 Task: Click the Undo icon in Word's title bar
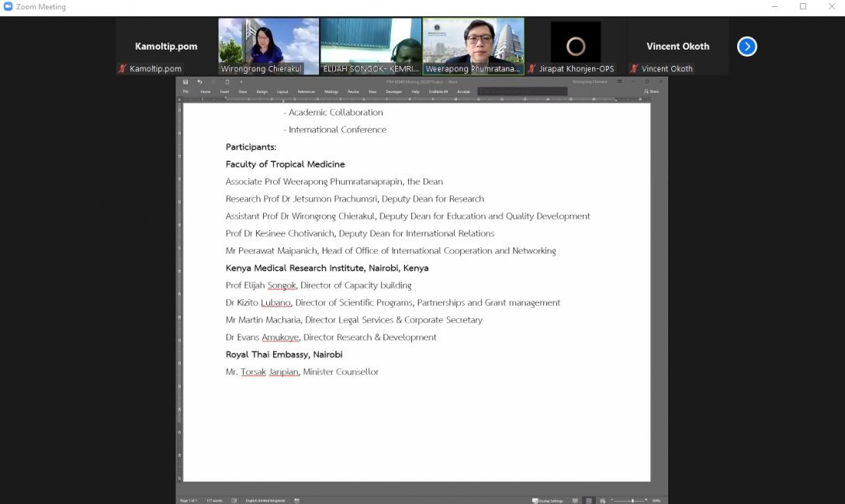click(x=199, y=82)
